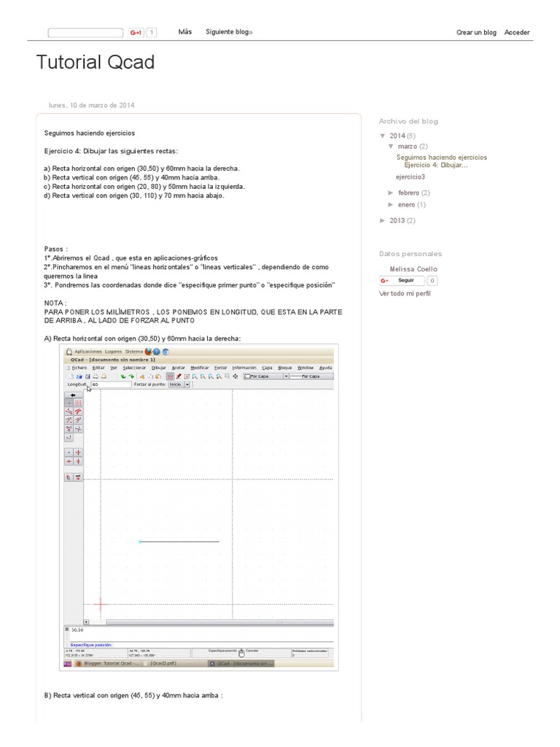The width and height of the screenshot is (560, 747).
Task: Expand the enero archive triangle
Action: [x=391, y=205]
